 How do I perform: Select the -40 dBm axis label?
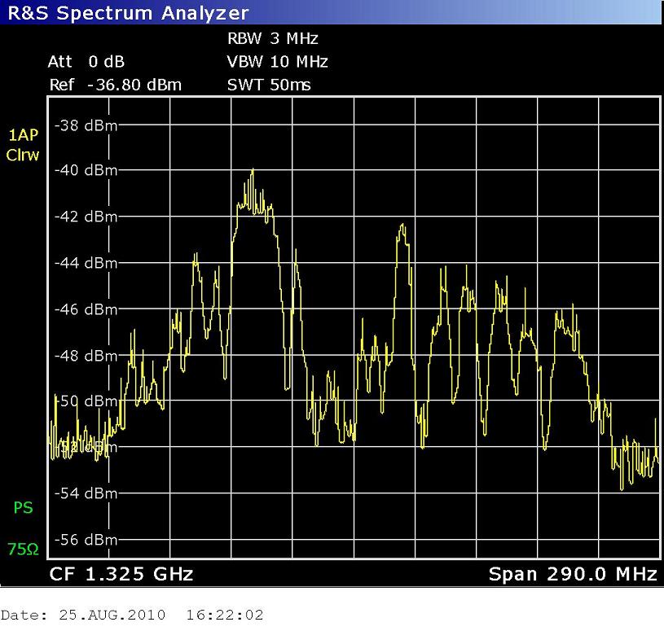85,171
